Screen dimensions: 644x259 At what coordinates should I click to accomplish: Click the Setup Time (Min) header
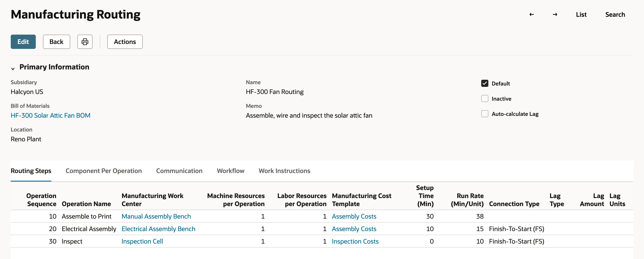425,196
